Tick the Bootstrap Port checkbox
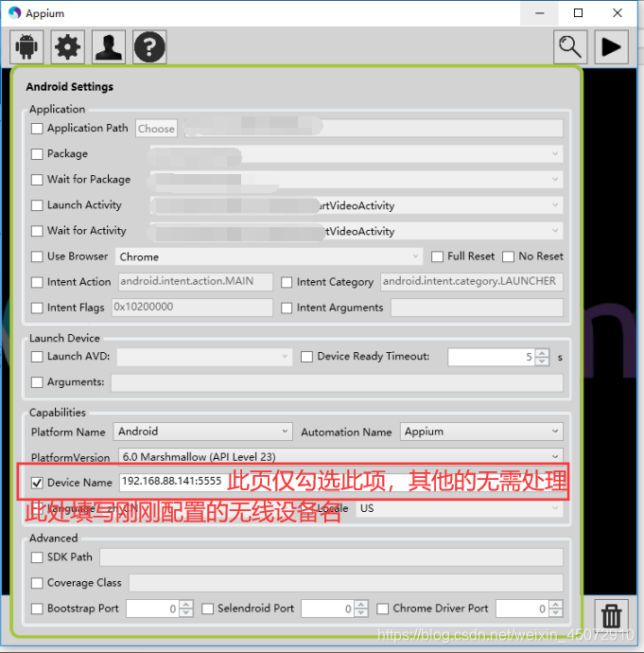 (37, 609)
